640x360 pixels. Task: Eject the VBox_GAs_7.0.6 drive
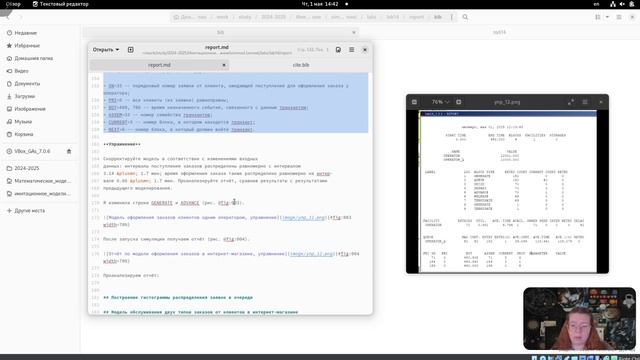(x=69, y=151)
